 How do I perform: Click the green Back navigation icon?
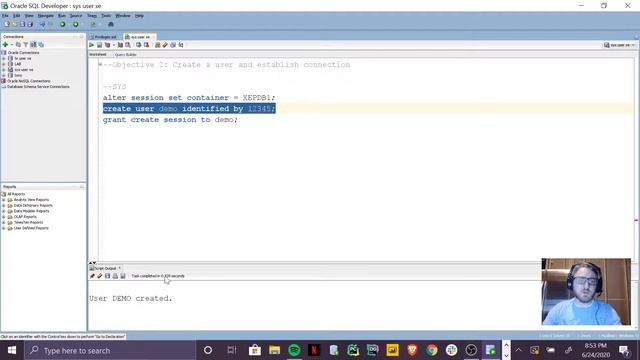point(62,24)
